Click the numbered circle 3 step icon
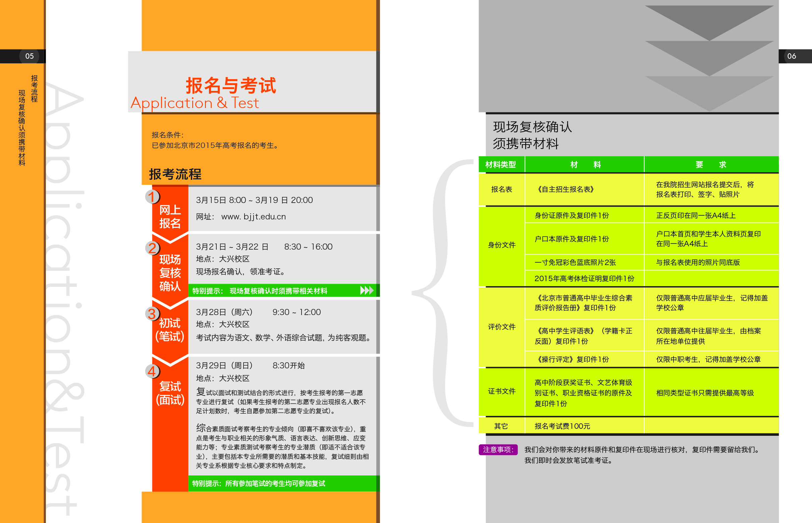Screen dimensions: 812x523 (x=152, y=314)
